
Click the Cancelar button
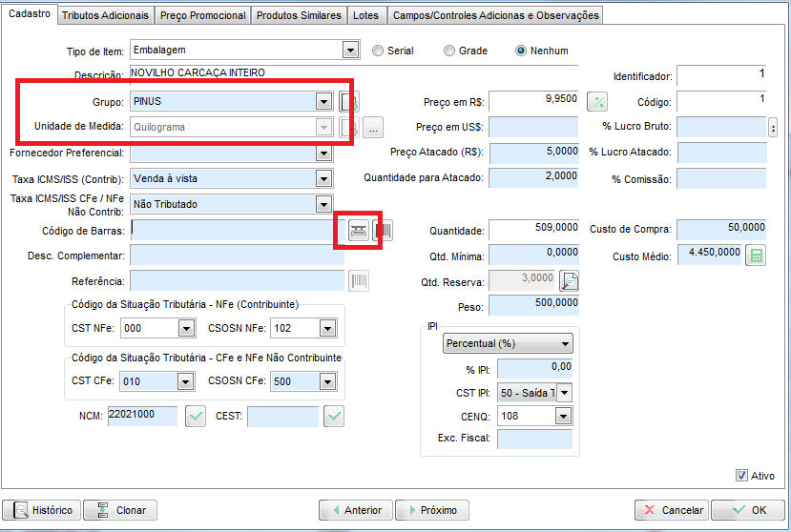tap(672, 510)
